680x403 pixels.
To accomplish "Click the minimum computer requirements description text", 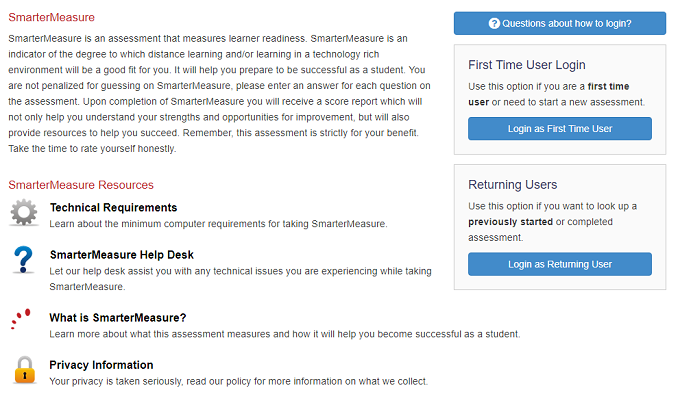I will (x=218, y=224).
